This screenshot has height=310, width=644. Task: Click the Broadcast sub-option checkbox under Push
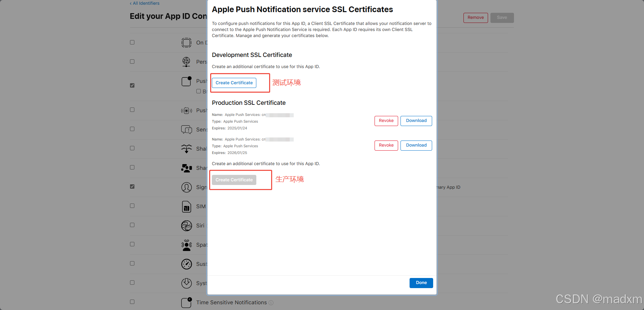tap(199, 91)
